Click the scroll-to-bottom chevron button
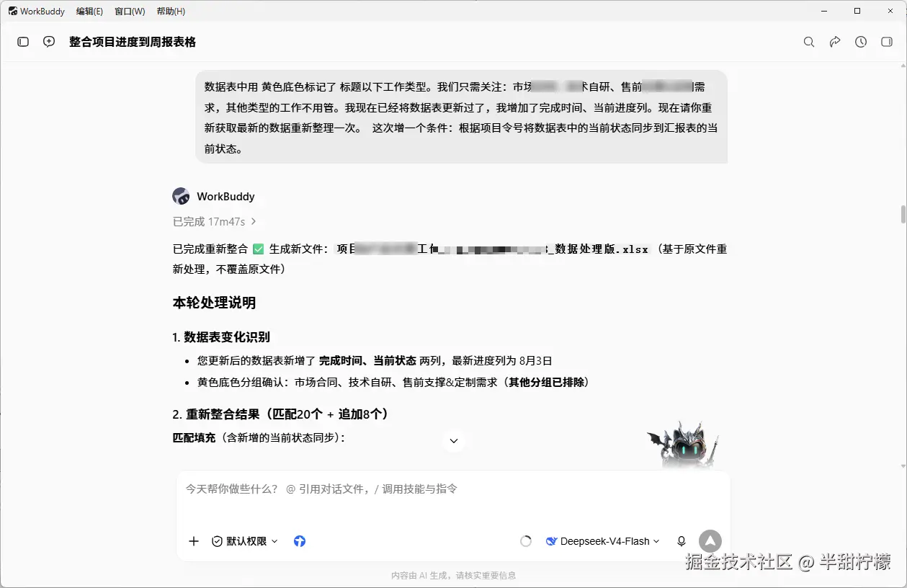Viewport: 907px width, 588px height. (454, 440)
